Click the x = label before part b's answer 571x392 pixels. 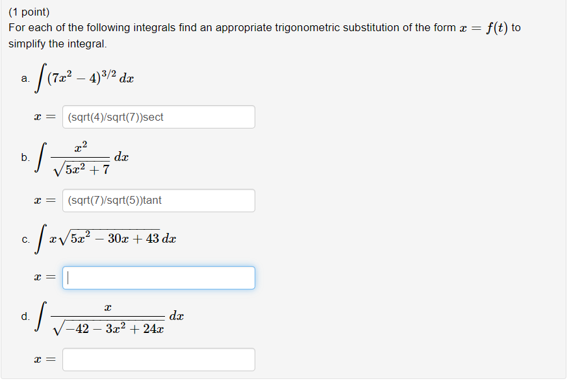44,201
